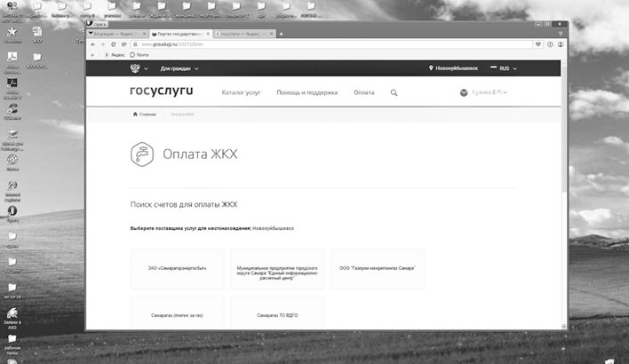
Task: Open Оплата menu item
Action: (x=364, y=92)
